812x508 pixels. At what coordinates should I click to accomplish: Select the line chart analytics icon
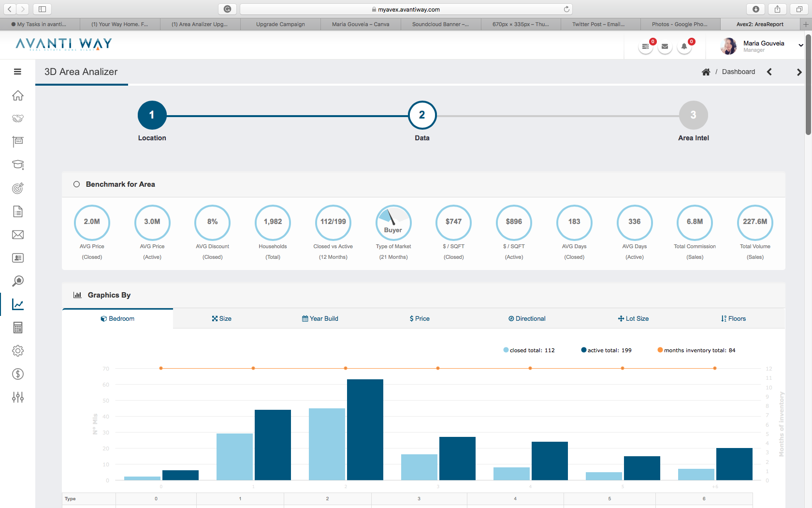pos(18,304)
